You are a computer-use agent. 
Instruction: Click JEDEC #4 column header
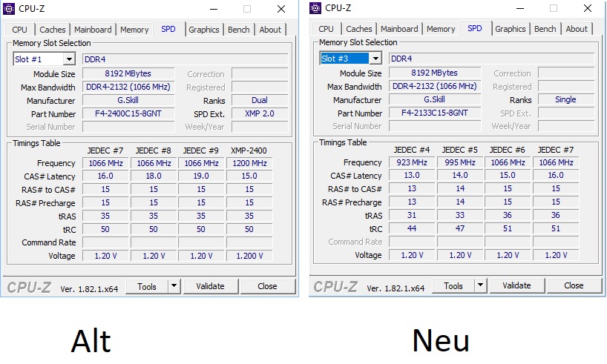[x=412, y=150]
